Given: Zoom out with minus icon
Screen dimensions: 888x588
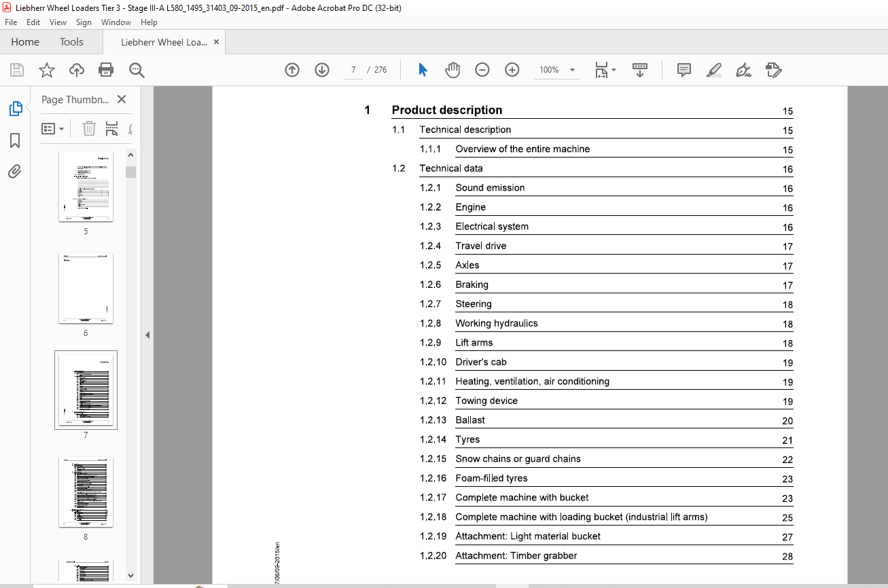Looking at the screenshot, I should 482,70.
